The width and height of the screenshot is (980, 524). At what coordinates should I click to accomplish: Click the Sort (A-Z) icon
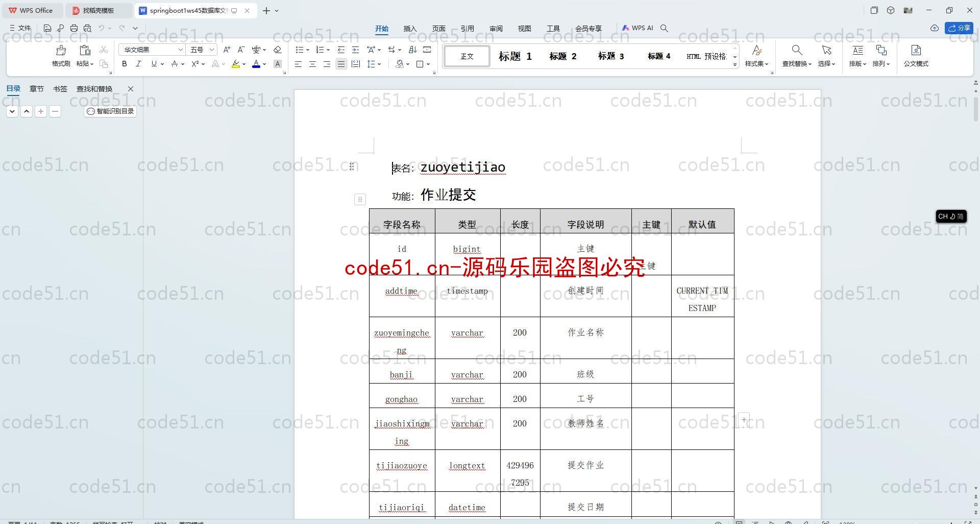413,50
